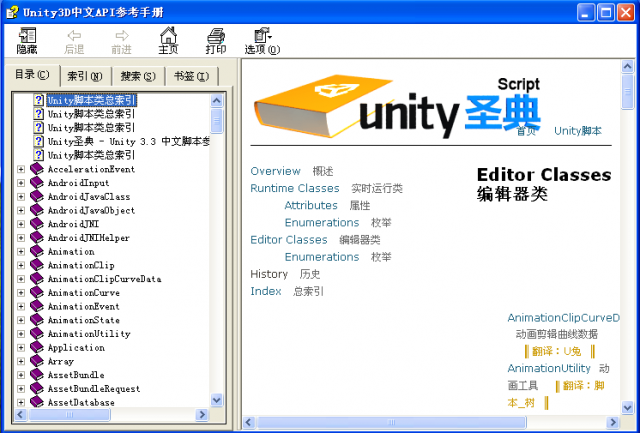640x433 pixels.
Task: Click the 'History' text in navigation
Action: (x=269, y=274)
